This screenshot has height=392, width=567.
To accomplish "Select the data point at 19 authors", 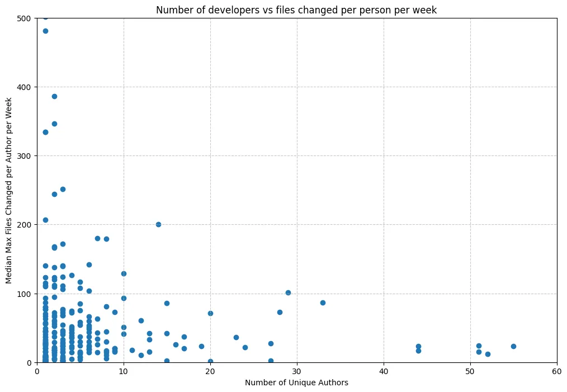I will pos(201,346).
